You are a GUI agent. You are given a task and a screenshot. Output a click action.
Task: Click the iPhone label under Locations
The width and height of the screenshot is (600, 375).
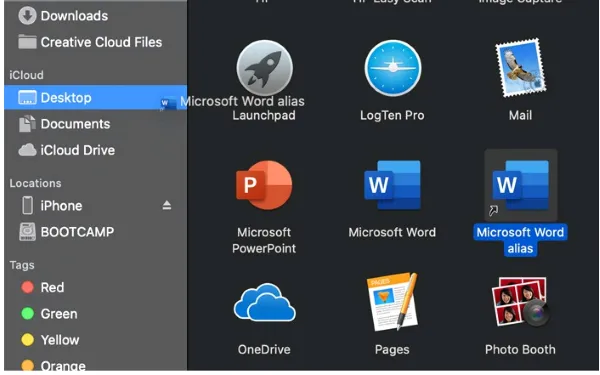(x=61, y=206)
